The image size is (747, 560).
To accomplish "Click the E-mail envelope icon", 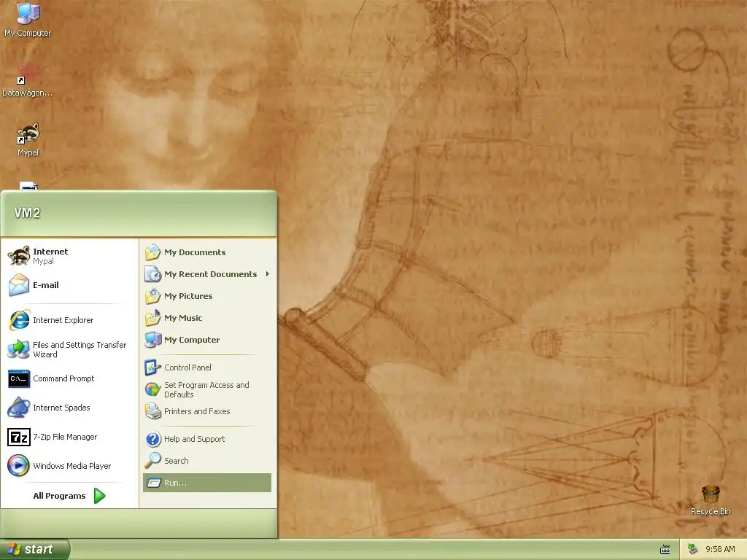I will tap(19, 285).
